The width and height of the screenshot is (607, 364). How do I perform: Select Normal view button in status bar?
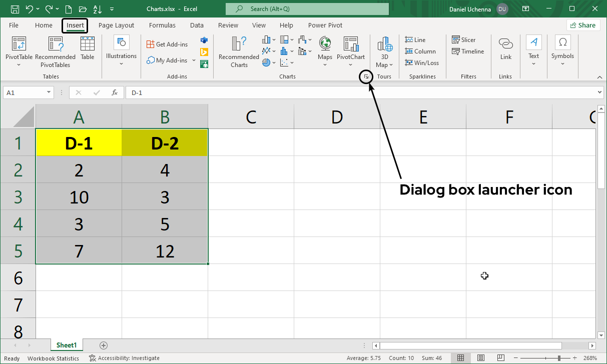[460, 358]
